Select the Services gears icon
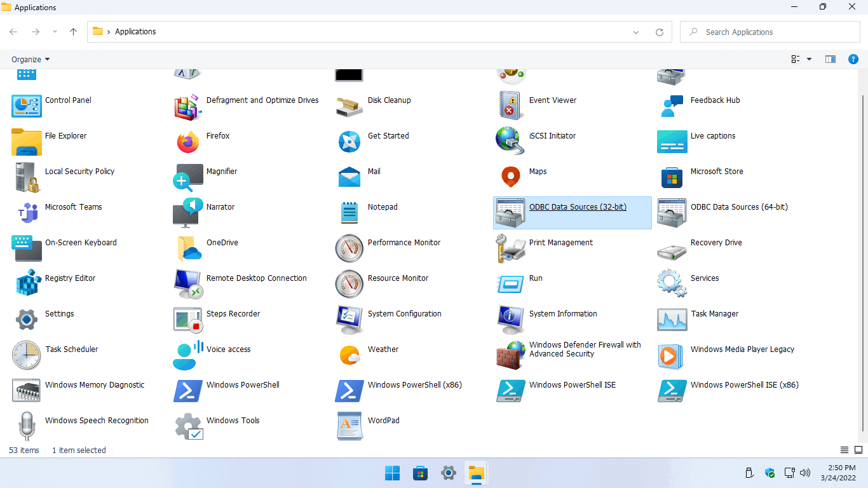 (672, 284)
